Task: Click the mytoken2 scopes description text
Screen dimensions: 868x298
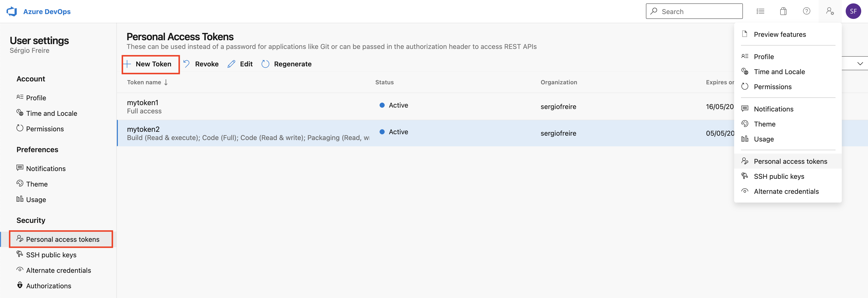Action: click(x=248, y=138)
